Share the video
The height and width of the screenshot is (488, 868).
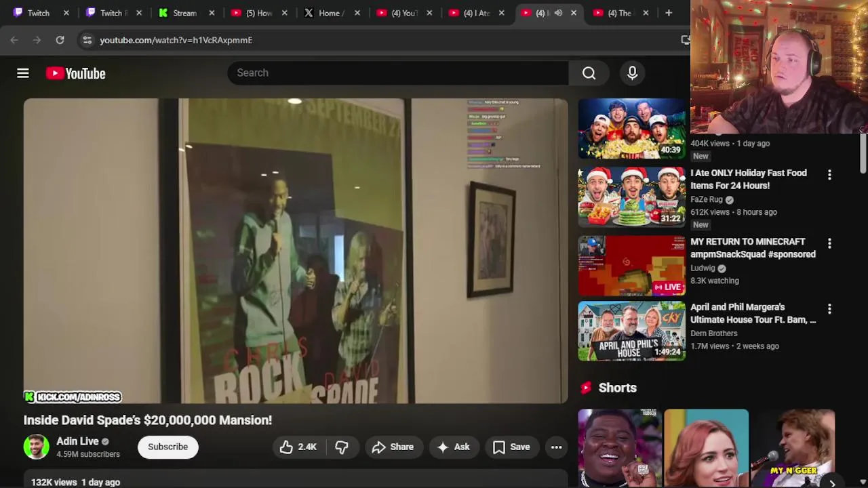click(x=393, y=447)
